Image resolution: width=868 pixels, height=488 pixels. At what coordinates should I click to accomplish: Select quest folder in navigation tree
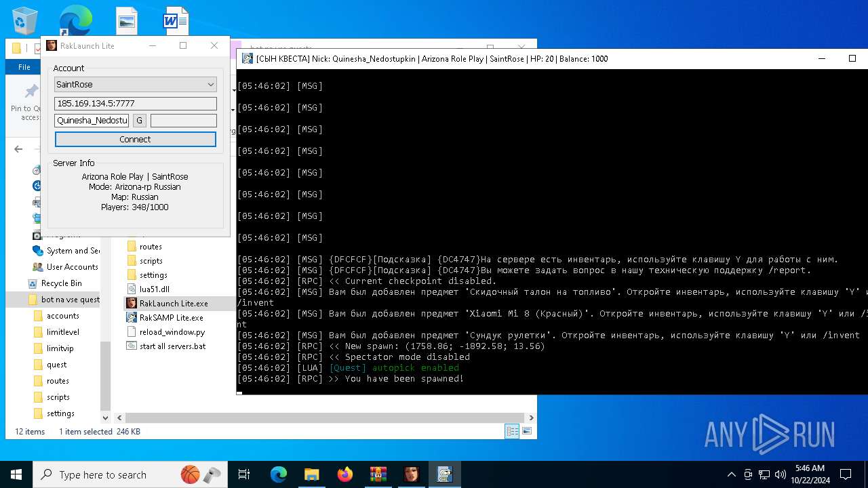point(56,365)
